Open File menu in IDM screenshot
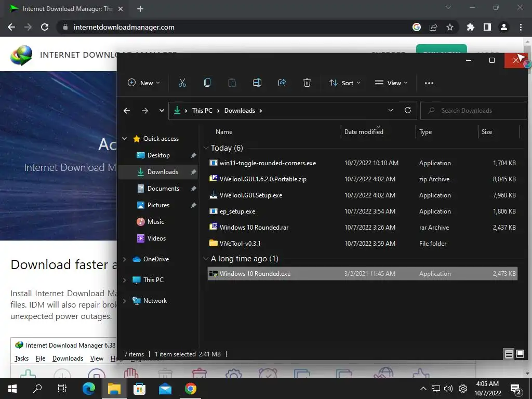The width and height of the screenshot is (532, 399). pos(41,358)
